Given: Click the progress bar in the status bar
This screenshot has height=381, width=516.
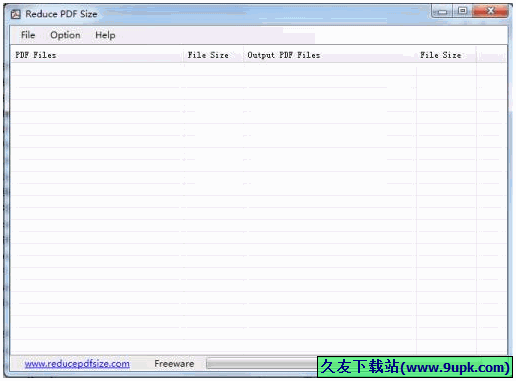Looking at the screenshot, I should tap(262, 363).
